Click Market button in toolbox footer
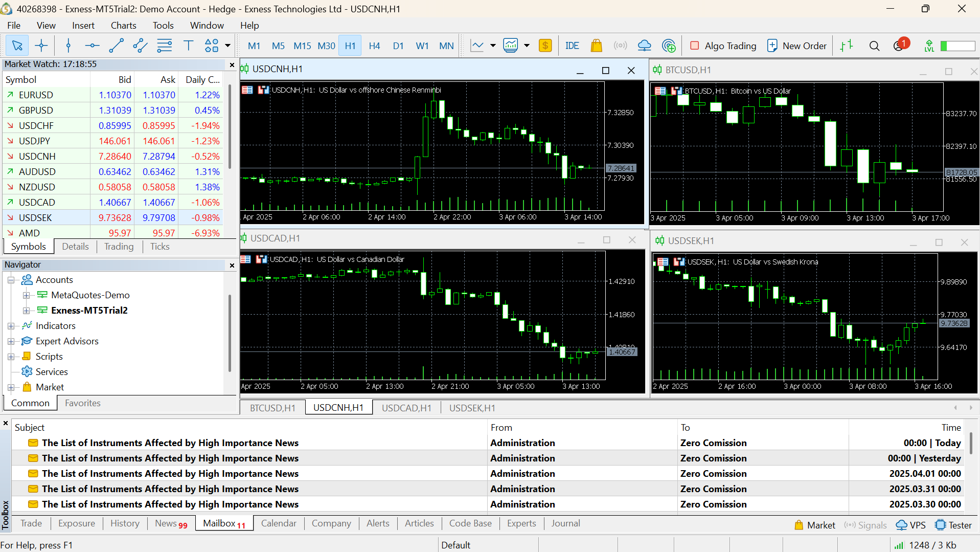Screen dimensions: 980x552 (815, 525)
